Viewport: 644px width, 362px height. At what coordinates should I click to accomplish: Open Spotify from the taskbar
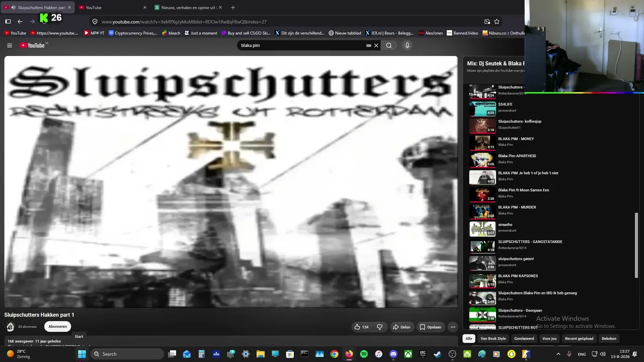[x=364, y=354]
